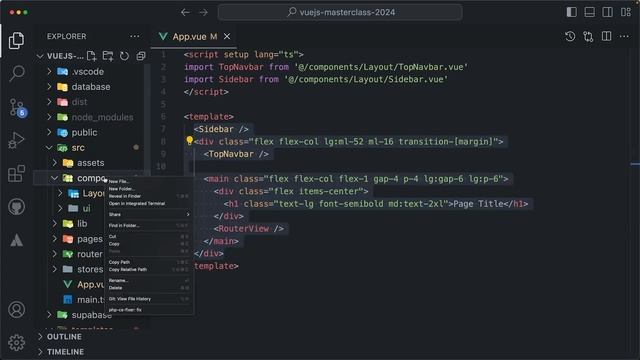The height and width of the screenshot is (360, 640).
Task: Open changes compare icon in editor toolbar
Action: [588, 36]
